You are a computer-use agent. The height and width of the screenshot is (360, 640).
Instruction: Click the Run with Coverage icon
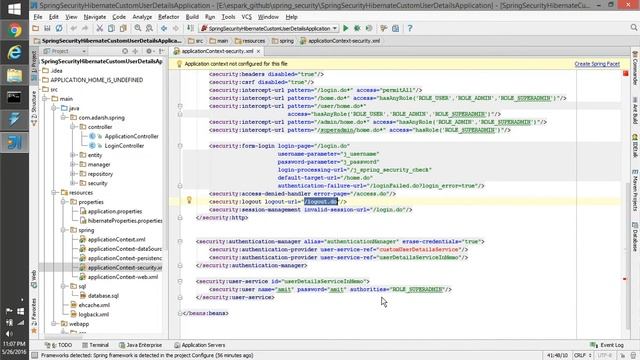tap(369, 28)
